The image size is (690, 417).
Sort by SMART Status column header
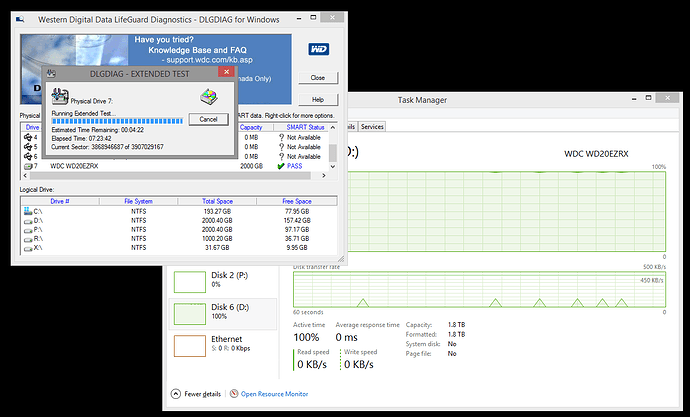click(x=305, y=127)
